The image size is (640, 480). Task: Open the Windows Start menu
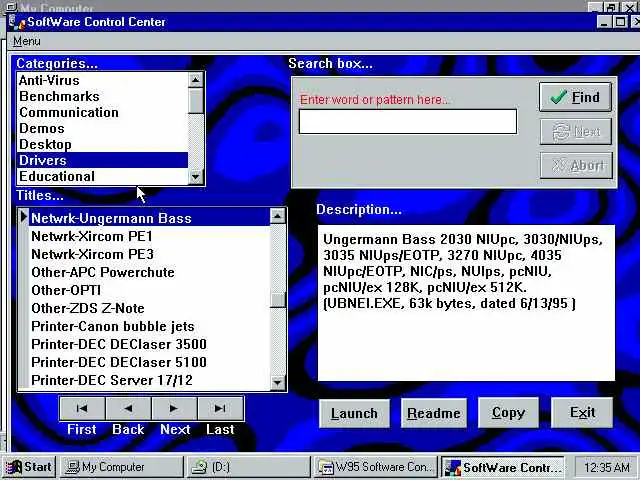click(x=29, y=467)
